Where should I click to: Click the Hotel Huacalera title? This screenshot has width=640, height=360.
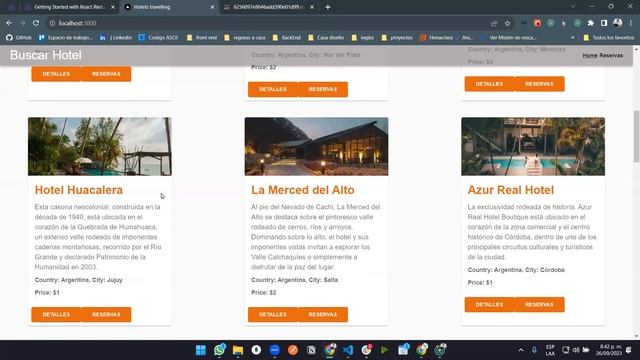[x=79, y=190]
